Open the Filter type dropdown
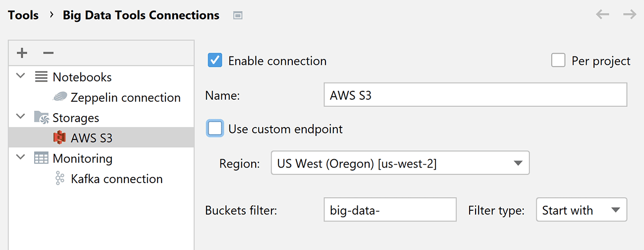The width and height of the screenshot is (644, 250). [582, 210]
